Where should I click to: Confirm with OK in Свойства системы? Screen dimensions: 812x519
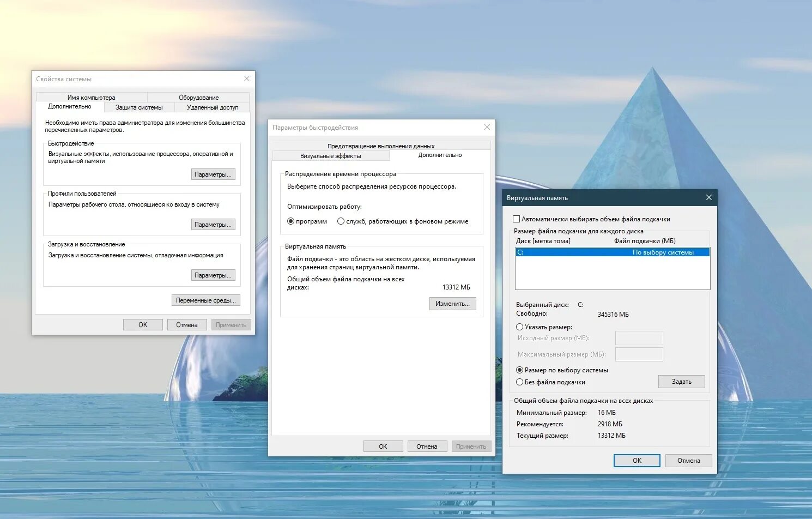point(143,325)
